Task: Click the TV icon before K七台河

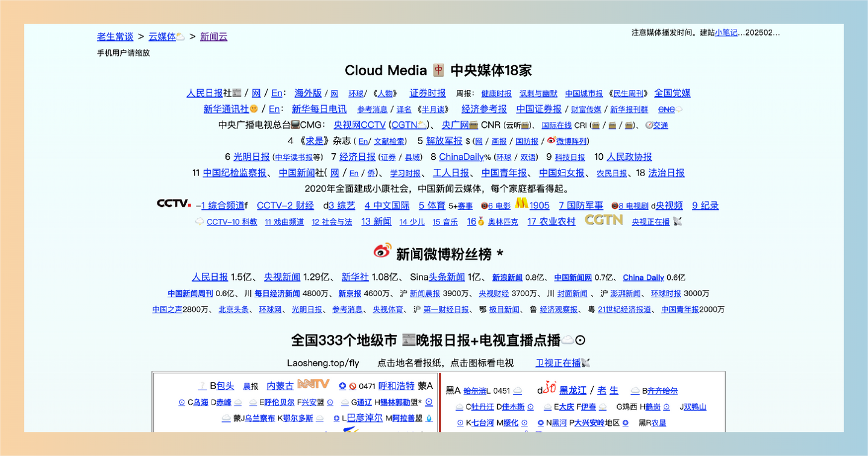Action: pyautogui.click(x=460, y=423)
